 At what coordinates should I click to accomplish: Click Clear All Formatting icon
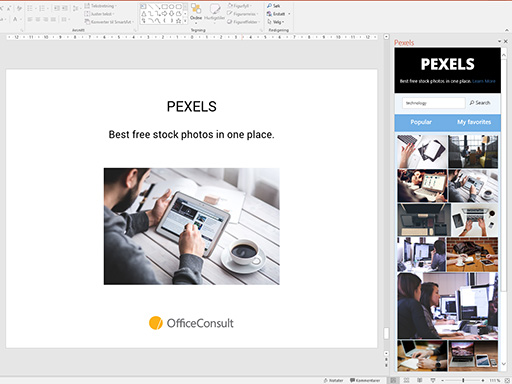[x=19, y=8]
